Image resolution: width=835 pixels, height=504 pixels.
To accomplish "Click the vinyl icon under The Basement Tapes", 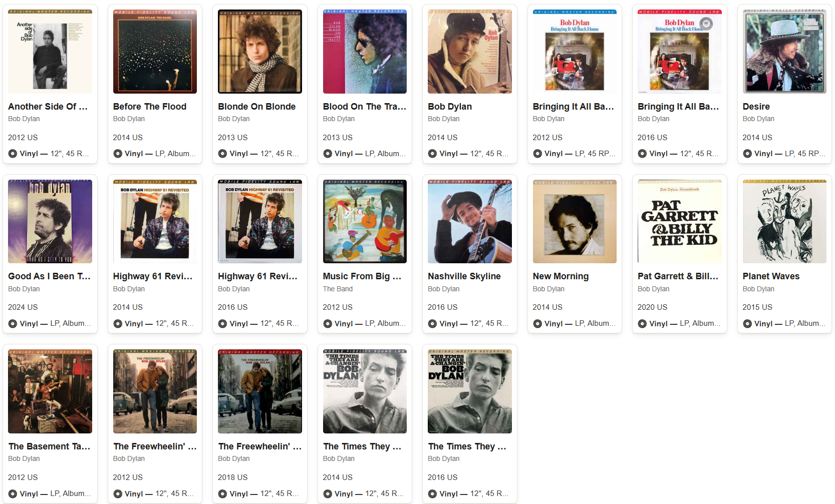I will [13, 494].
